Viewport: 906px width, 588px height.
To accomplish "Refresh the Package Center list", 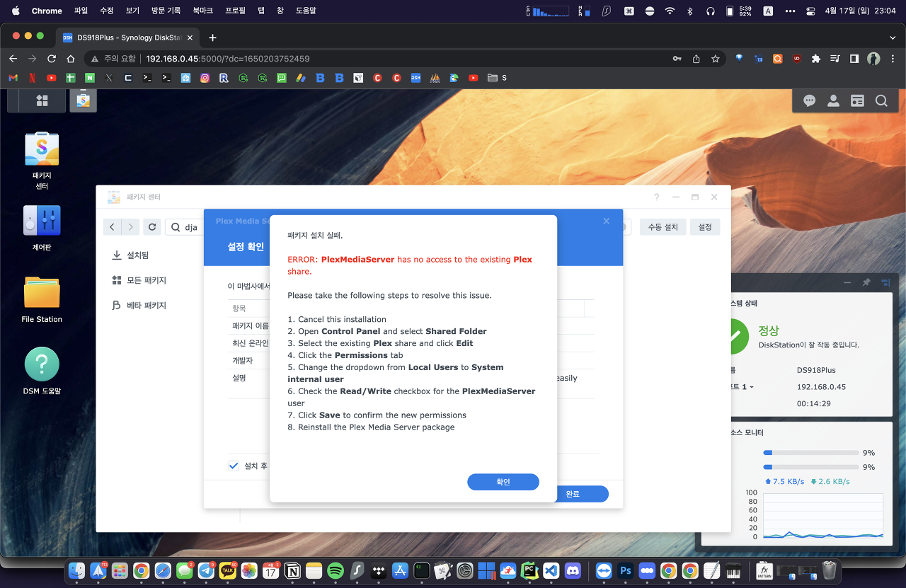I will [151, 227].
